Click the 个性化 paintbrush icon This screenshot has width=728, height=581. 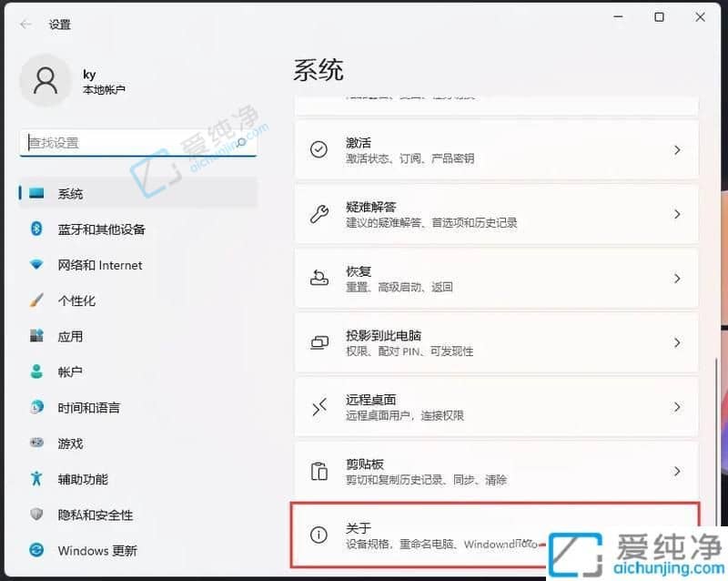click(35, 301)
